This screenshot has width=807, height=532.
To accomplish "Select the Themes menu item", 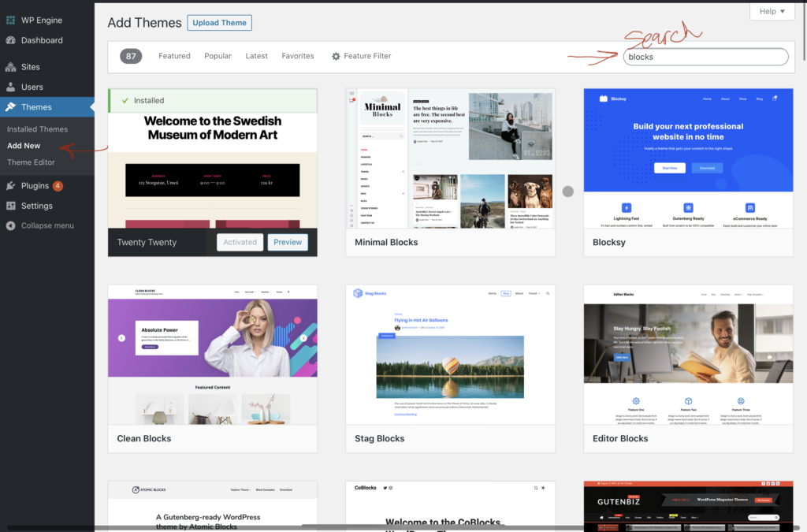I will pos(47,107).
